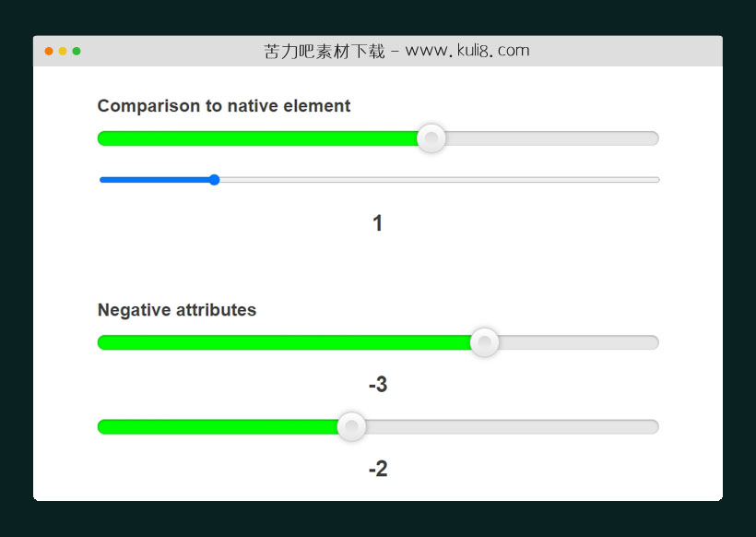Click the blue filled portion of the native slider

155,180
